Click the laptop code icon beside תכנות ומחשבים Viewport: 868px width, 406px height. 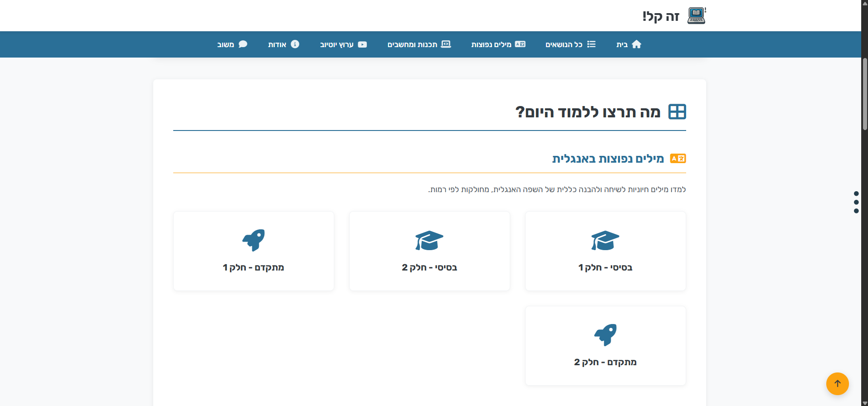[x=446, y=44]
